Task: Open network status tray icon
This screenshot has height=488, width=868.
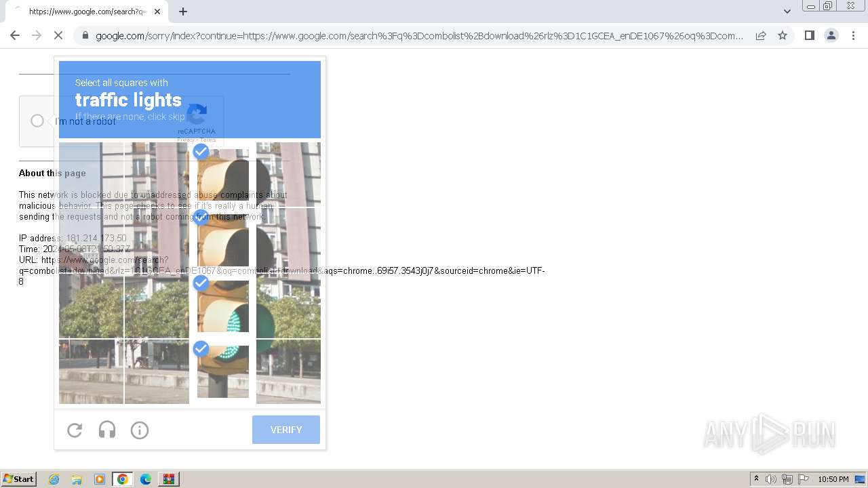Action: [x=787, y=479]
